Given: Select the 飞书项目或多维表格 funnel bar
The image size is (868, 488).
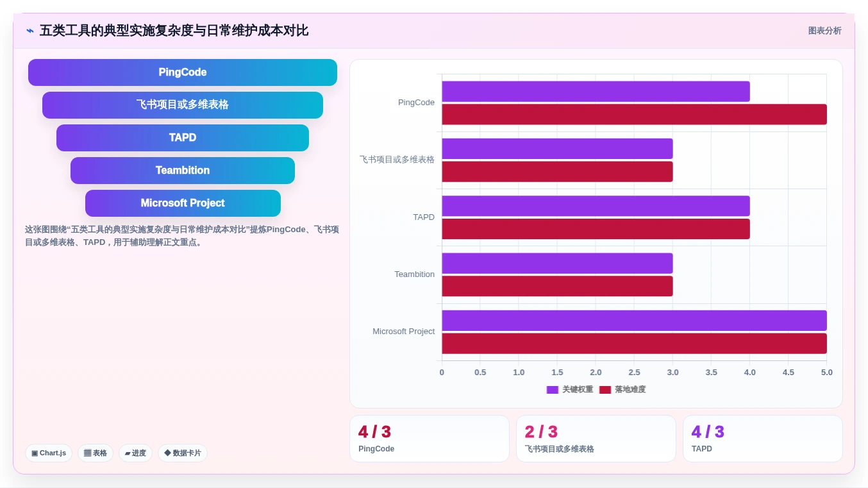Looking at the screenshot, I should coord(183,105).
